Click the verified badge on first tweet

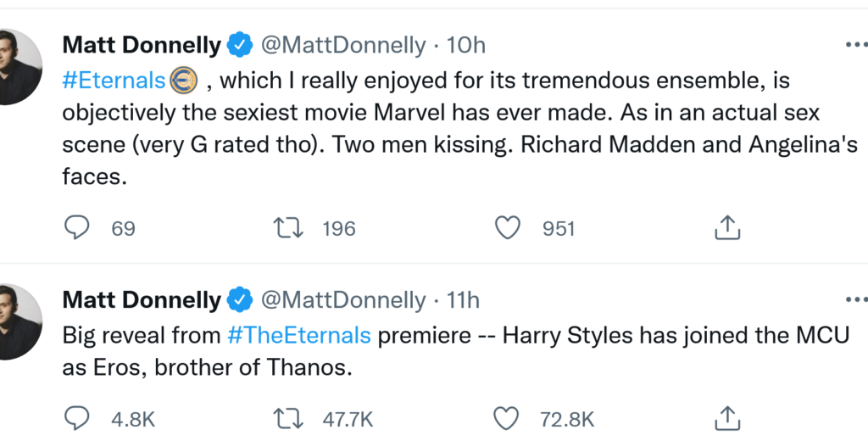(242, 44)
